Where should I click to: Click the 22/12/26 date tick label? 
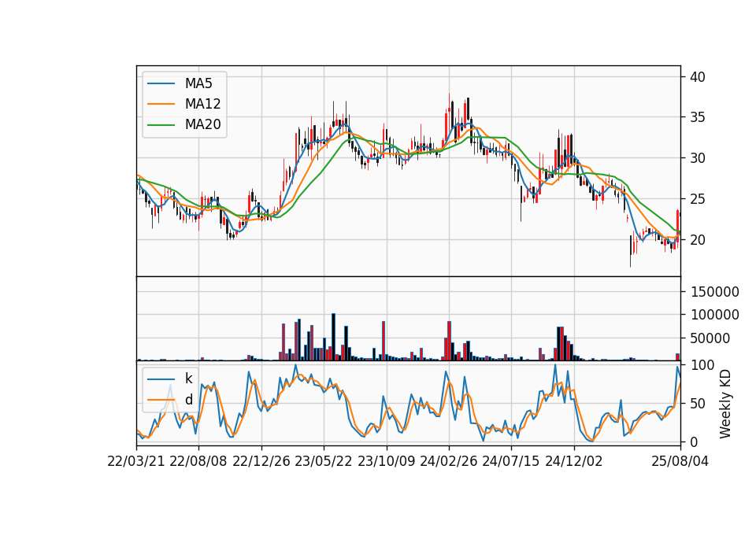(x=261, y=461)
